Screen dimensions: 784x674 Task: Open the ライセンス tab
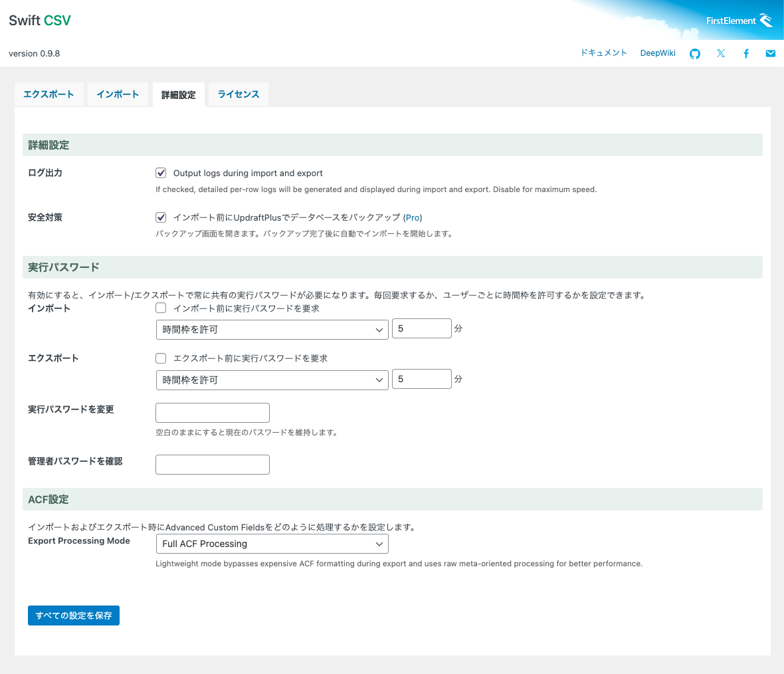239,94
